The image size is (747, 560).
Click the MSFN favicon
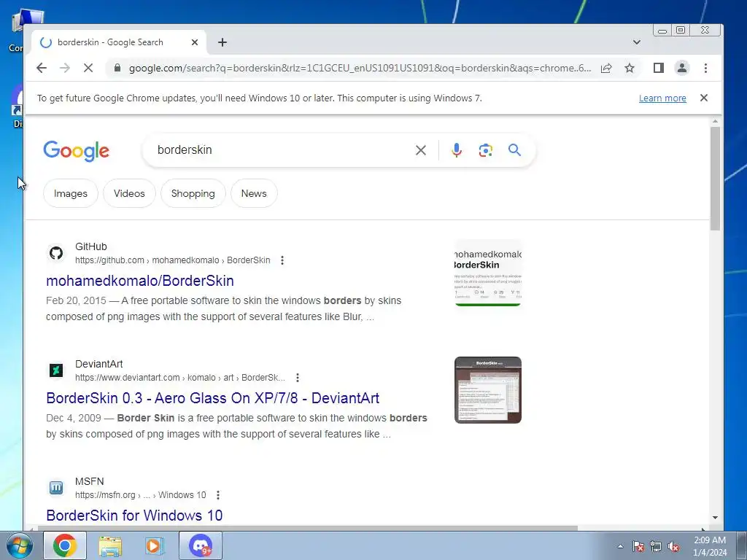(x=56, y=488)
